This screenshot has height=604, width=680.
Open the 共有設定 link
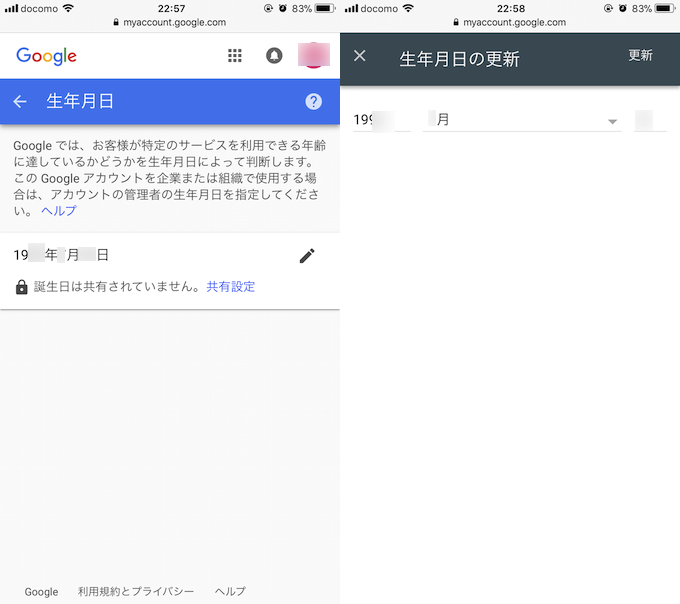231,287
